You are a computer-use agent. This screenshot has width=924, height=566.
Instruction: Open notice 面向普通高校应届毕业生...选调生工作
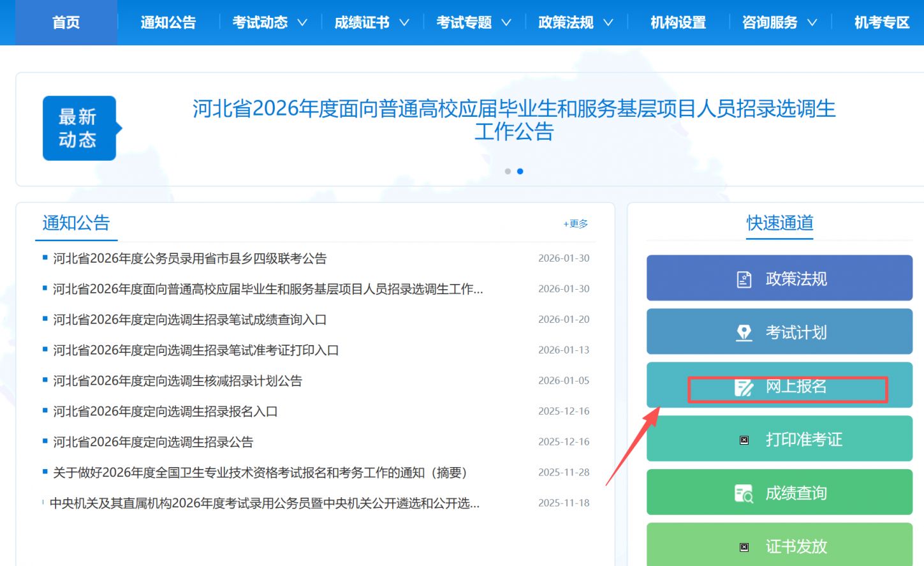tap(268, 289)
